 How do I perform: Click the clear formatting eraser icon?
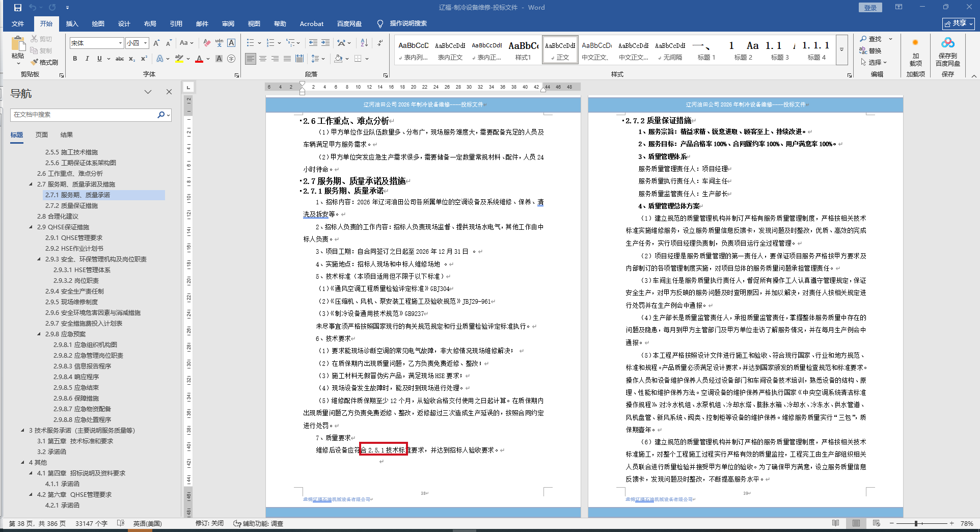tap(206, 43)
